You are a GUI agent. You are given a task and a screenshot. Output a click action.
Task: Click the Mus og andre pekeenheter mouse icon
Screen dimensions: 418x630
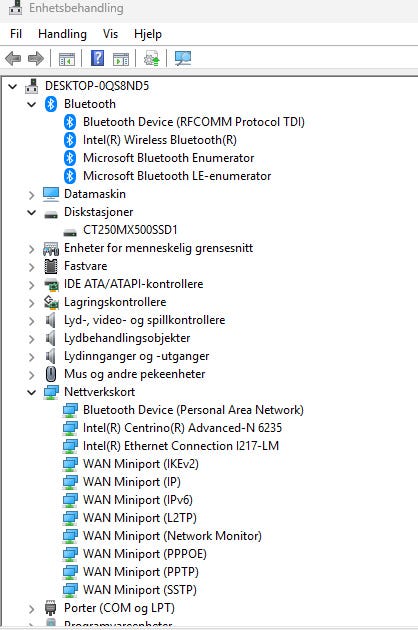click(x=51, y=374)
